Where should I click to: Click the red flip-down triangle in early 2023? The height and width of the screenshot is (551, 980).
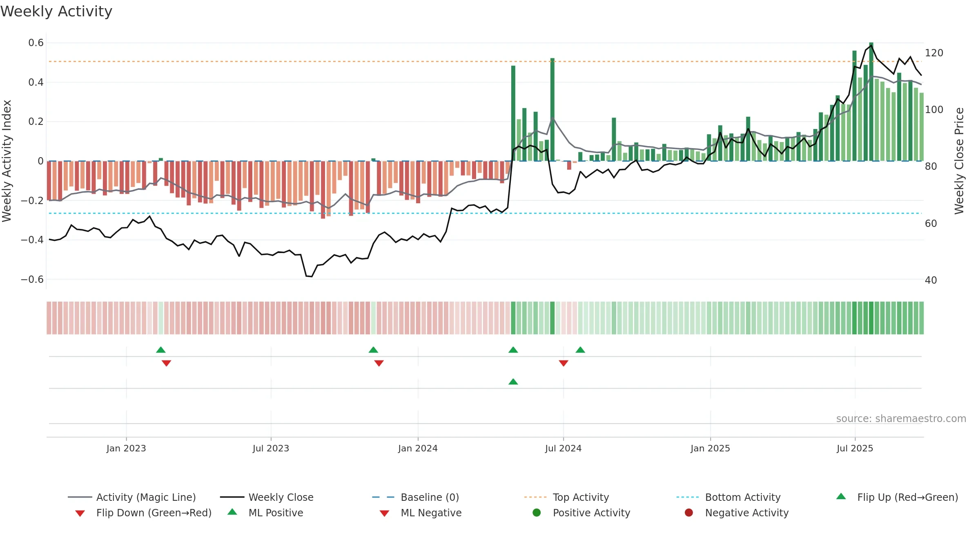[166, 363]
